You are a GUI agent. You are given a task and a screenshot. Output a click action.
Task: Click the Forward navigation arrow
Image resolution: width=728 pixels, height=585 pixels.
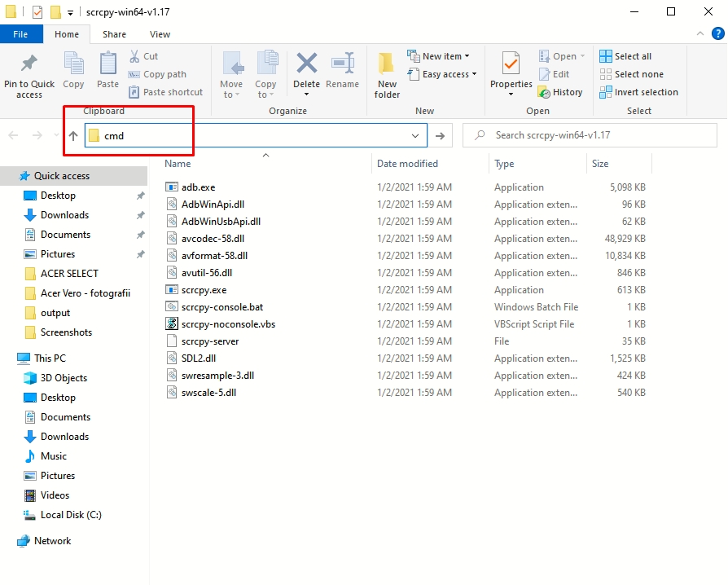[37, 136]
